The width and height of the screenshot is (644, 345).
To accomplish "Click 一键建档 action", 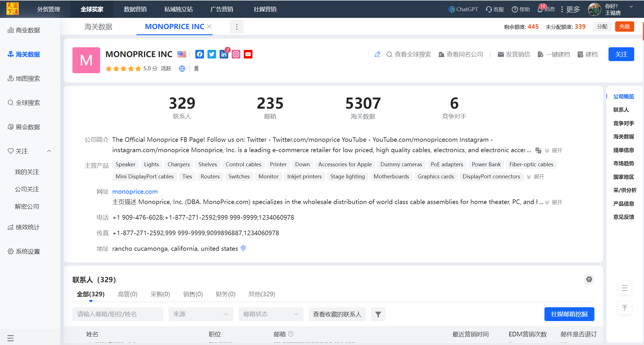I will pyautogui.click(x=554, y=54).
